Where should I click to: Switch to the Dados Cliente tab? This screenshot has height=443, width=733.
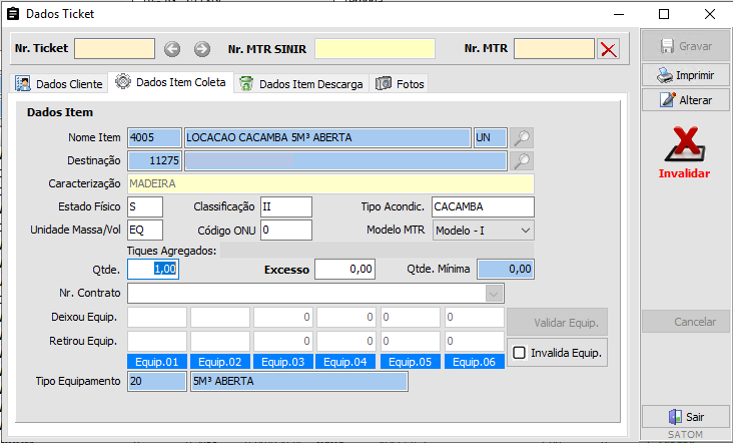pyautogui.click(x=59, y=83)
